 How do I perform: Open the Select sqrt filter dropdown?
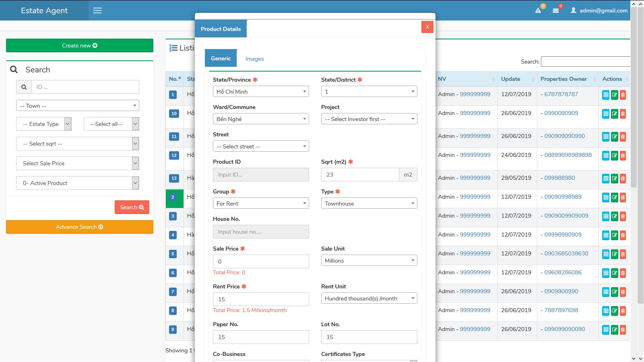click(78, 144)
